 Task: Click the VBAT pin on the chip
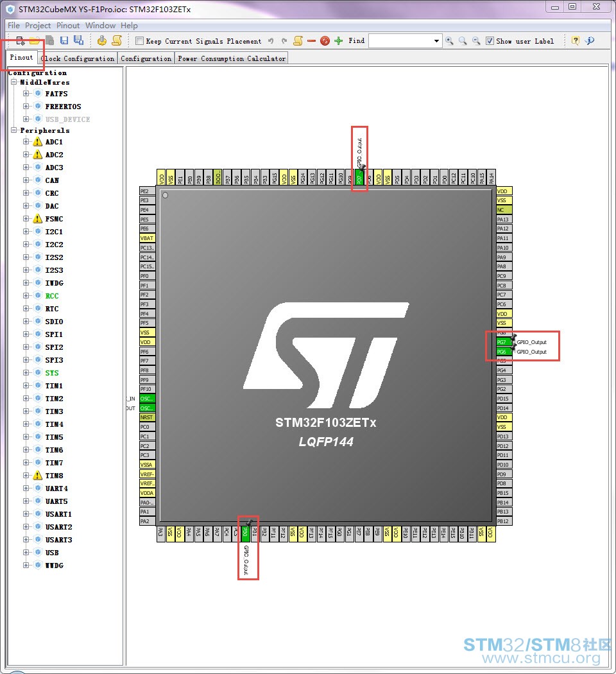click(148, 238)
